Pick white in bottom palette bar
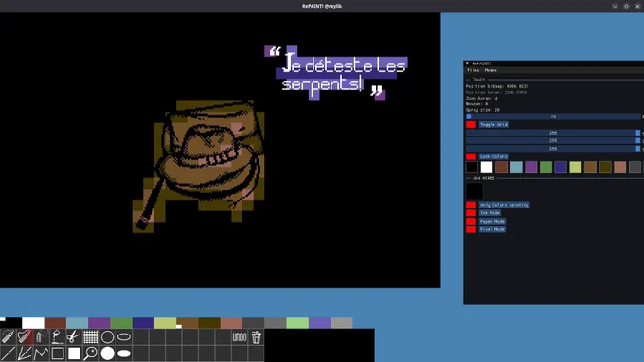Image resolution: width=644 pixels, height=362 pixels. point(33,323)
